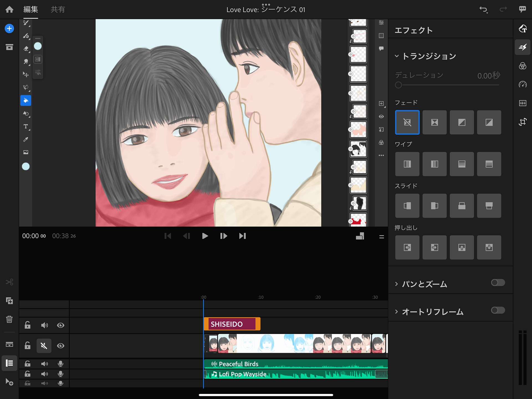Open the Speed panel icon
The height and width of the screenshot is (399, 532).
click(523, 84)
